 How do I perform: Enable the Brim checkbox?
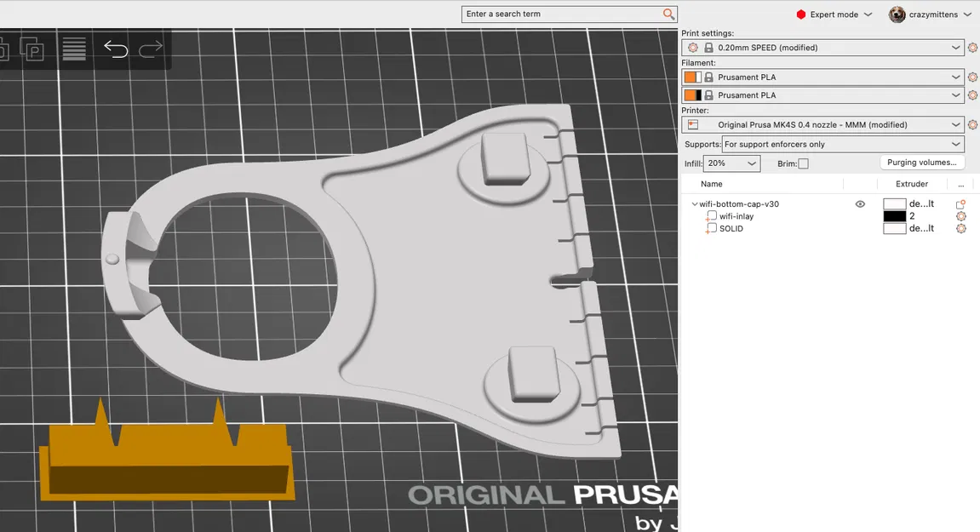point(803,163)
